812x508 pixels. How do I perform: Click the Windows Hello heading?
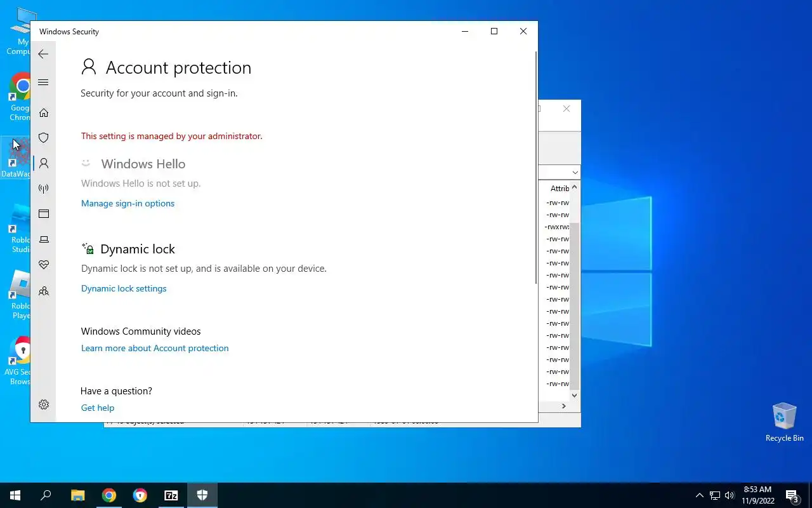(x=143, y=164)
